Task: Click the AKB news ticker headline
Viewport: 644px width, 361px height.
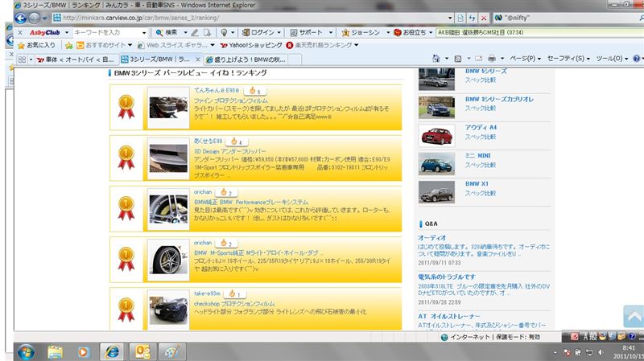Action: [x=481, y=32]
